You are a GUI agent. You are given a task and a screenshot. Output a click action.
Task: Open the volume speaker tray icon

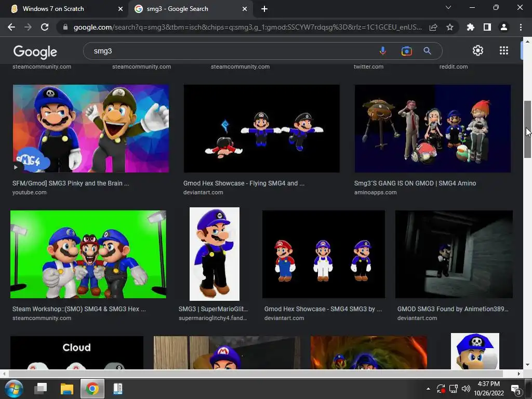coord(466,389)
